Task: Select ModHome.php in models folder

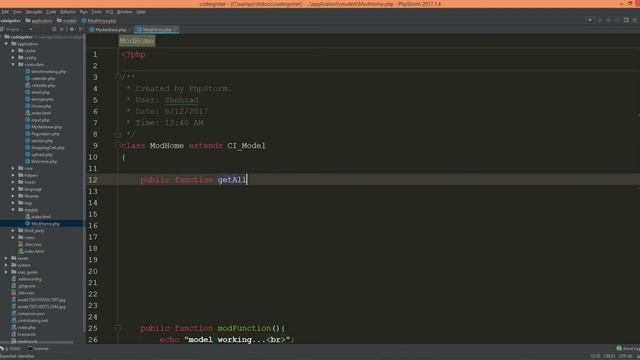Action: click(x=42, y=224)
